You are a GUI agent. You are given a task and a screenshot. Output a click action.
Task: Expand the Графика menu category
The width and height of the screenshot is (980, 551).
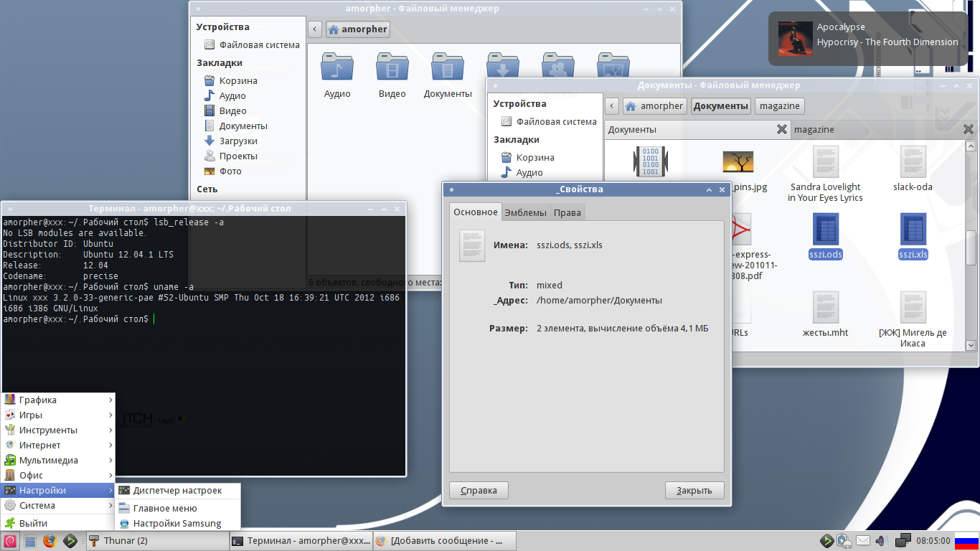[58, 400]
